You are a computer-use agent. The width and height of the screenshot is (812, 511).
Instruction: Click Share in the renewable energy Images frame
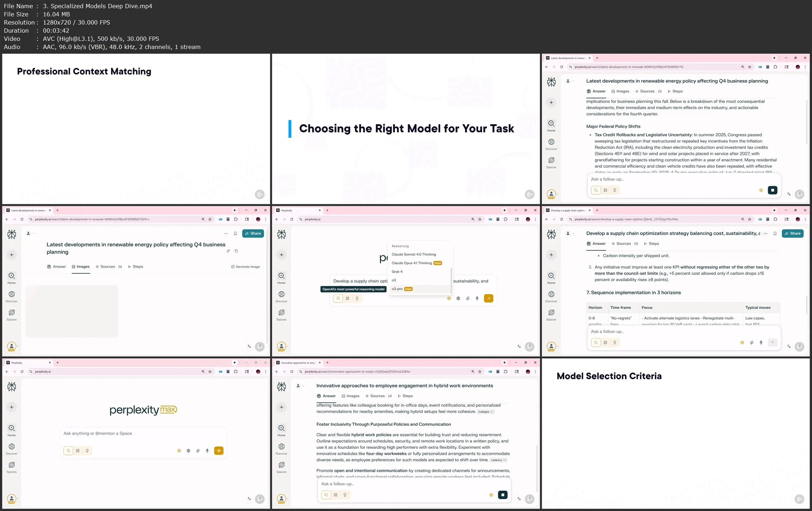[253, 234]
